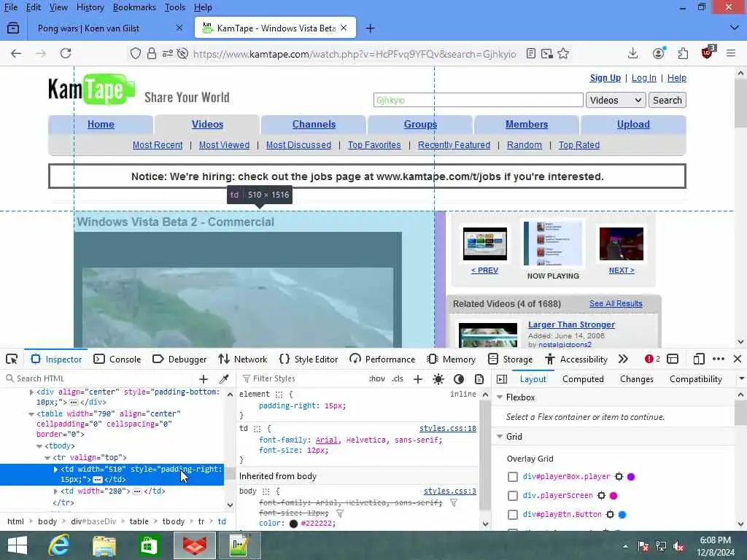This screenshot has height=560, width=747.
Task: Open the Computed sidebar tab
Action: (x=583, y=379)
